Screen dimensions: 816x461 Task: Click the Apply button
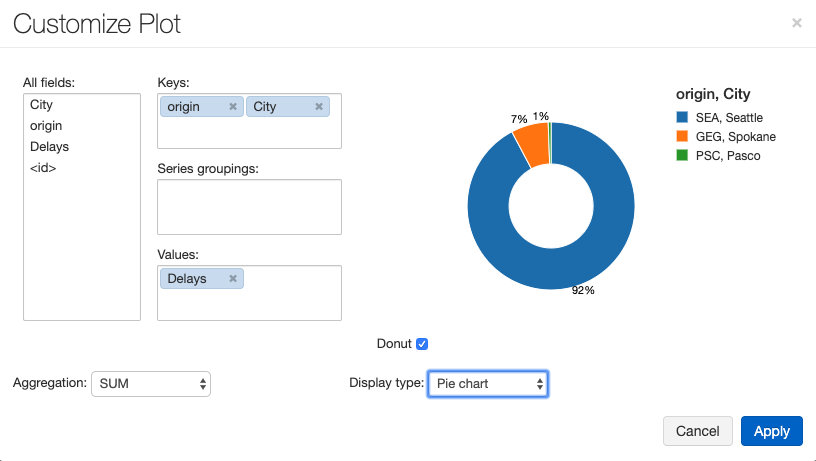772,431
